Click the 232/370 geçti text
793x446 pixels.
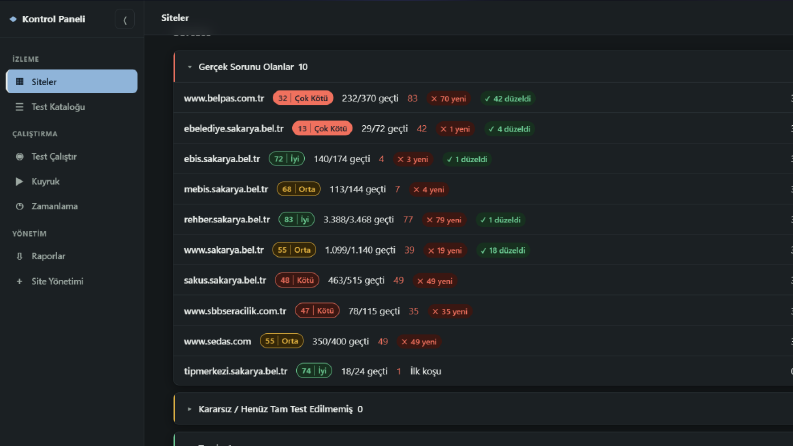[x=370, y=98]
